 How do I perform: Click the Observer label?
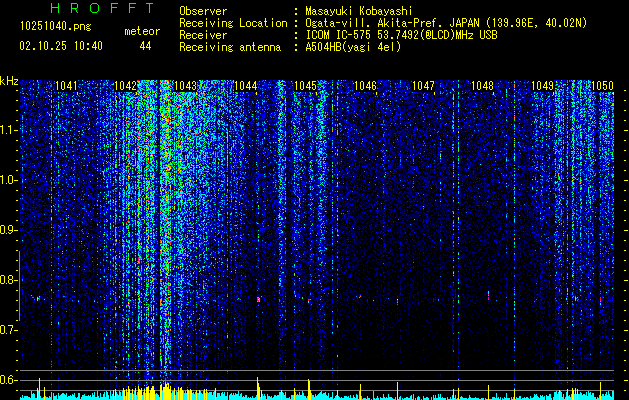click(203, 11)
